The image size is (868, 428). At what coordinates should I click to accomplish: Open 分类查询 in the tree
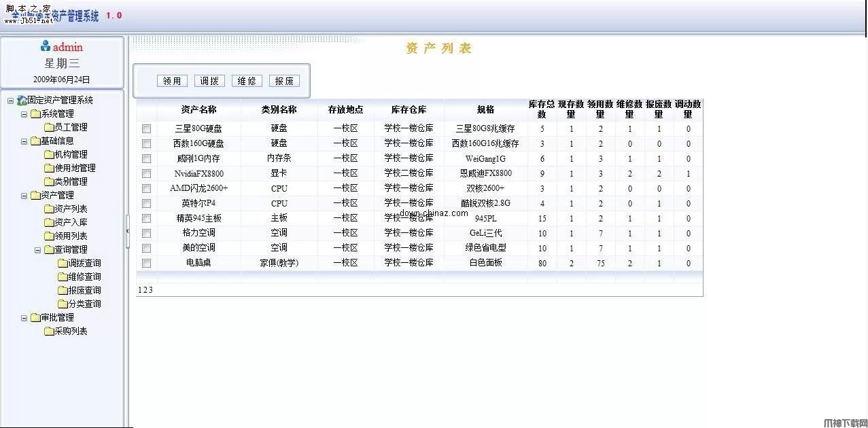[x=84, y=304]
